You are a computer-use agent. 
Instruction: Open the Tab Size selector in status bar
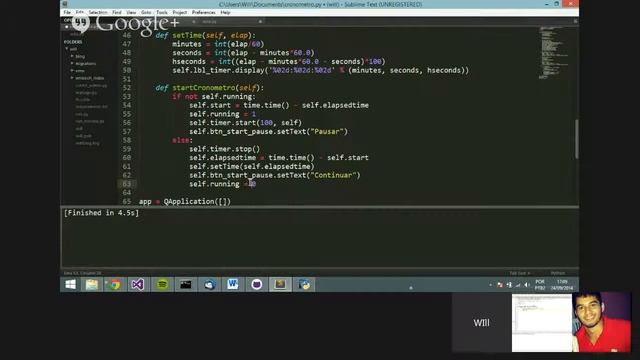pyautogui.click(x=519, y=273)
